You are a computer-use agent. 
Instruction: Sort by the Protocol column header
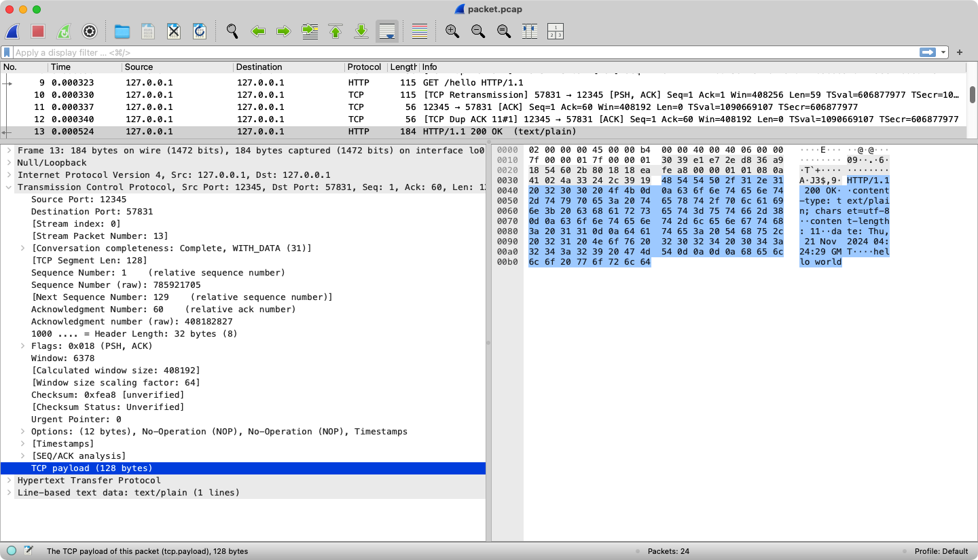pos(364,67)
